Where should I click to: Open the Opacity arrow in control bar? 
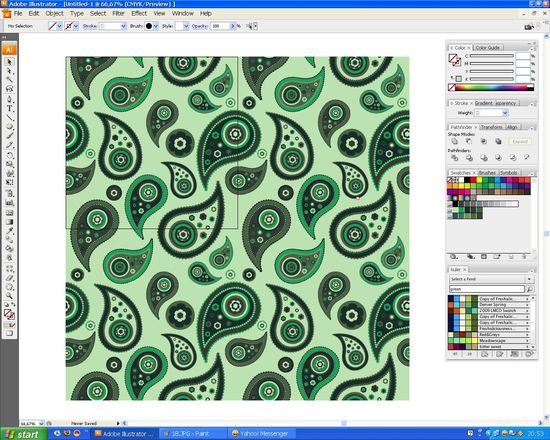pyautogui.click(x=233, y=26)
